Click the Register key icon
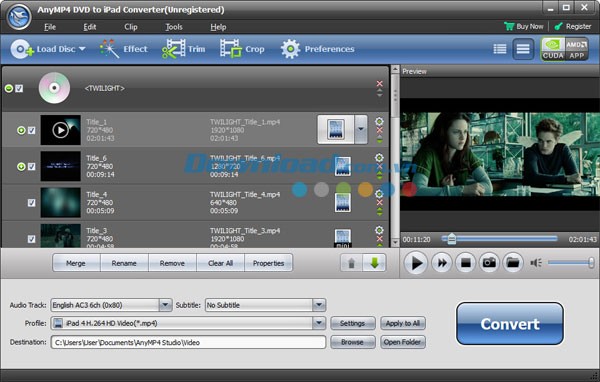This screenshot has width=600, height=382. (559, 26)
